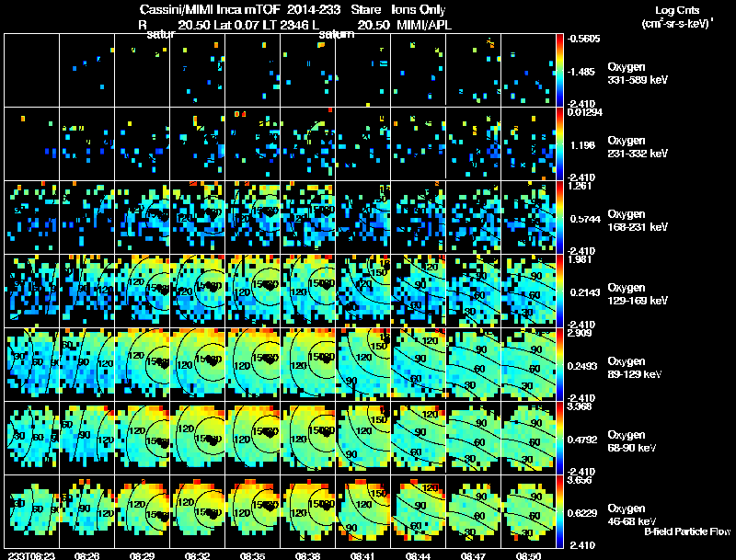Click the color bar beside Oxygen 231-332 keV
736x560 pixels.
[559, 144]
